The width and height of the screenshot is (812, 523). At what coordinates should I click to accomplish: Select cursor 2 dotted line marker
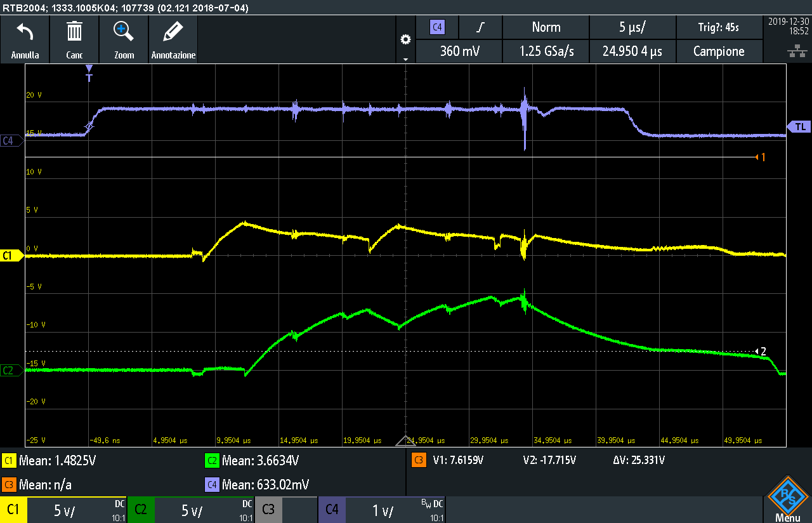pos(759,351)
